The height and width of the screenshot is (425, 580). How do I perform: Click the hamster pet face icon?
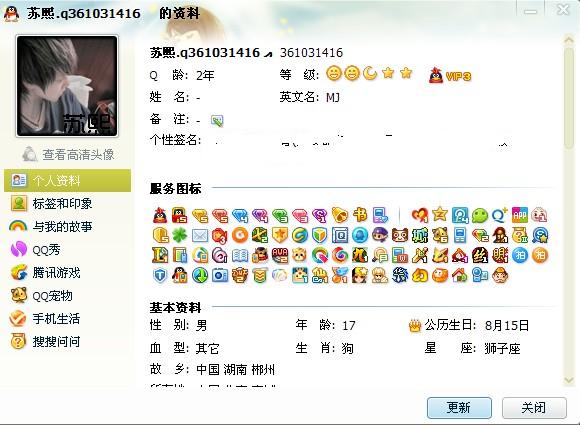tap(300, 255)
